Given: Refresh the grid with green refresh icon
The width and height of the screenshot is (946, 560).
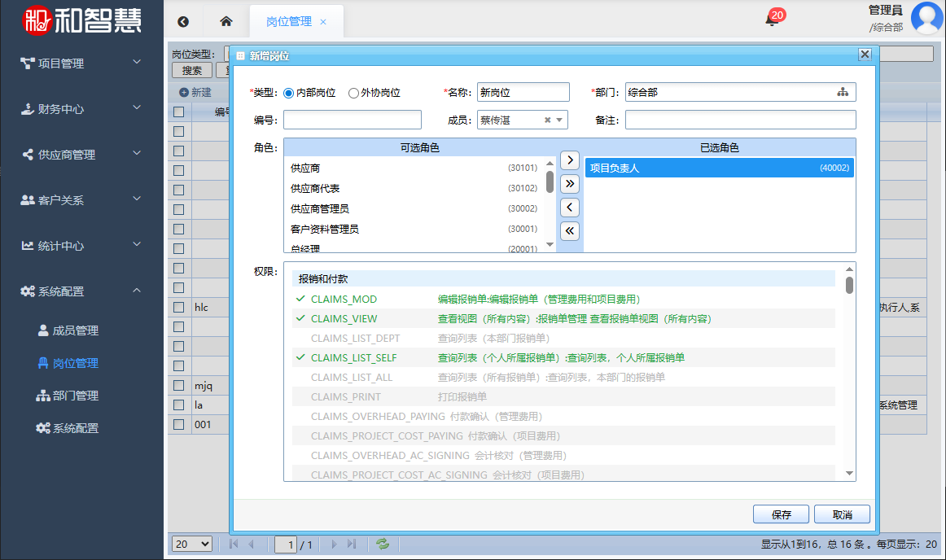Looking at the screenshot, I should coord(383,544).
